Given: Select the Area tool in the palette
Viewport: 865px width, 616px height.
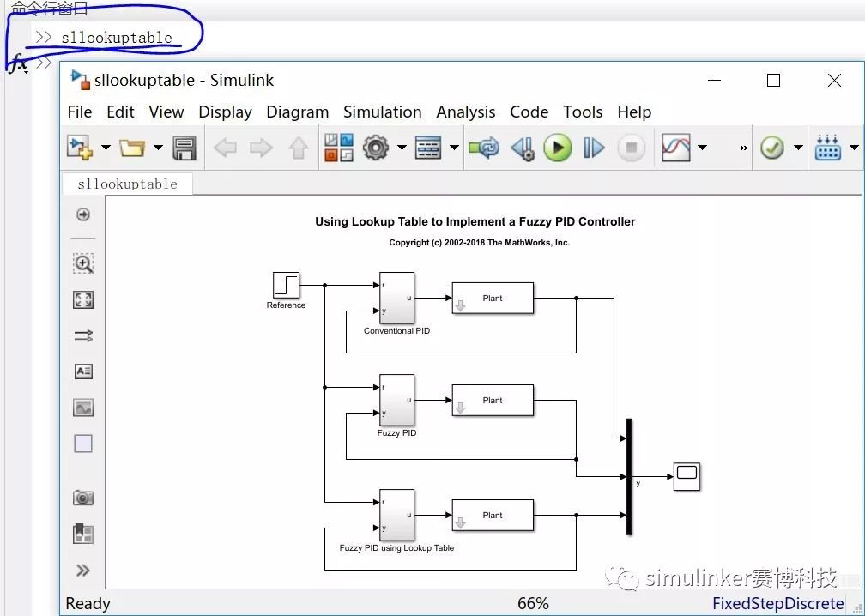Looking at the screenshot, I should [x=83, y=444].
